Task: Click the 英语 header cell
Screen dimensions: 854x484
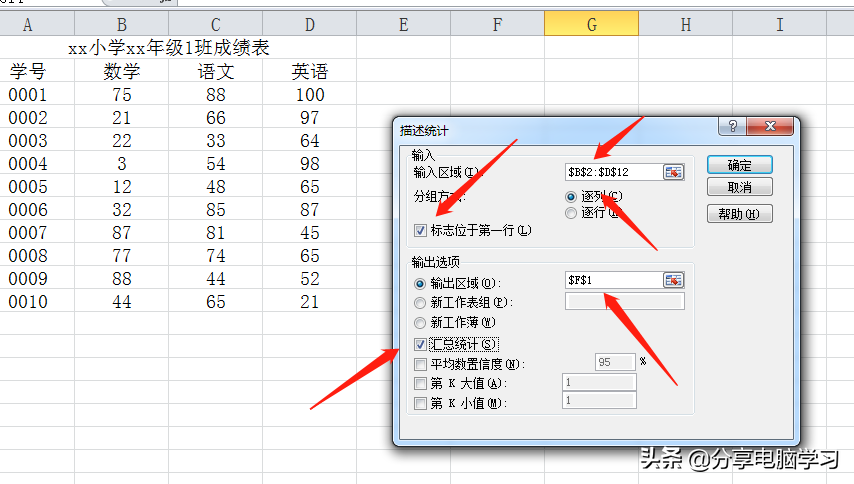Action: coord(309,71)
